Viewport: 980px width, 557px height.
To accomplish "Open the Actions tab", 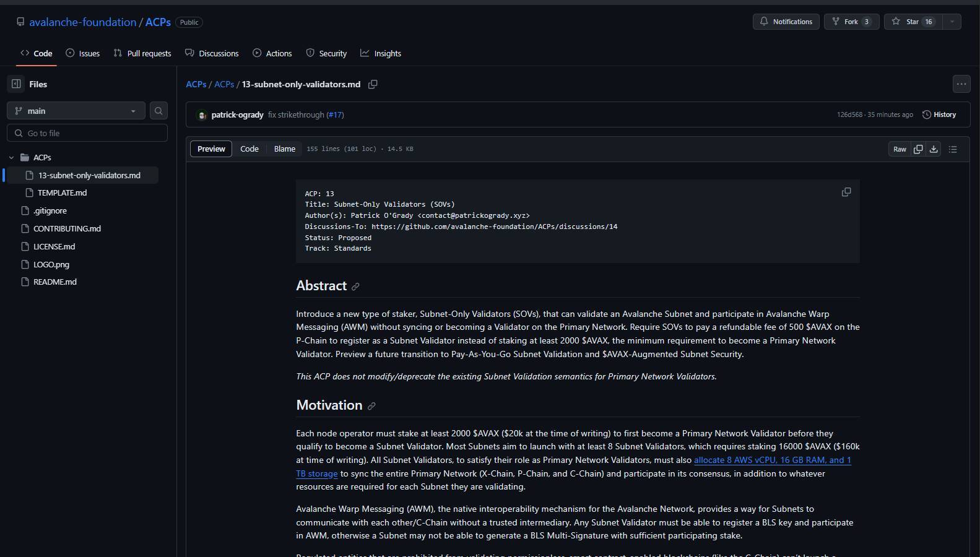I will click(272, 53).
